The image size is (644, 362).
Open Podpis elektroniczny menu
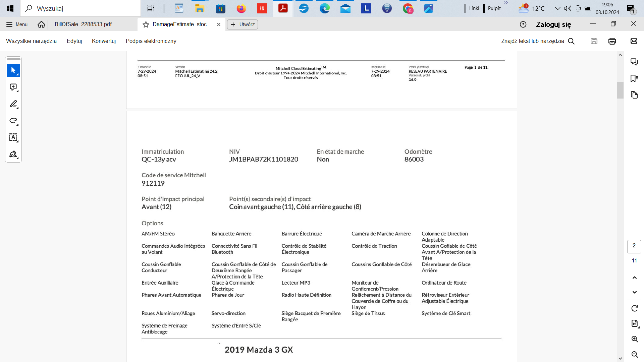pos(151,41)
